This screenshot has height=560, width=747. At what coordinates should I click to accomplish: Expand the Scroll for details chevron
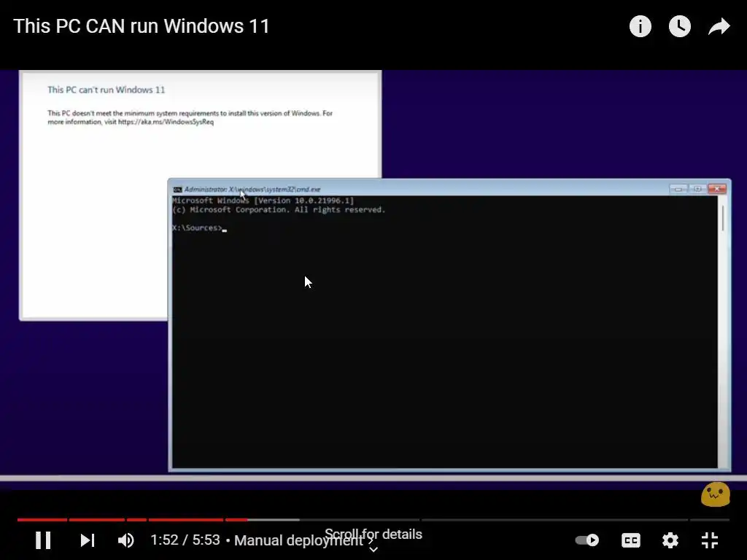(373, 550)
